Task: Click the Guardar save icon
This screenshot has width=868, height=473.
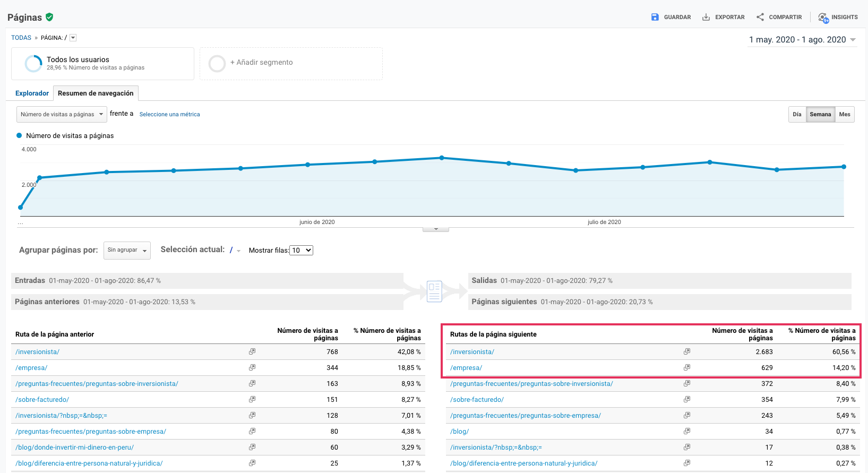Action: coord(655,17)
